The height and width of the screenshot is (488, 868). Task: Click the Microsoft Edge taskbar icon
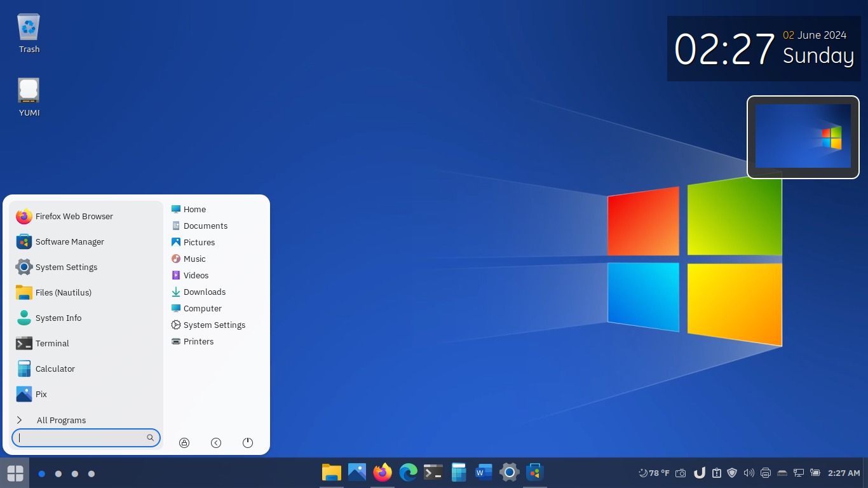[x=408, y=472]
